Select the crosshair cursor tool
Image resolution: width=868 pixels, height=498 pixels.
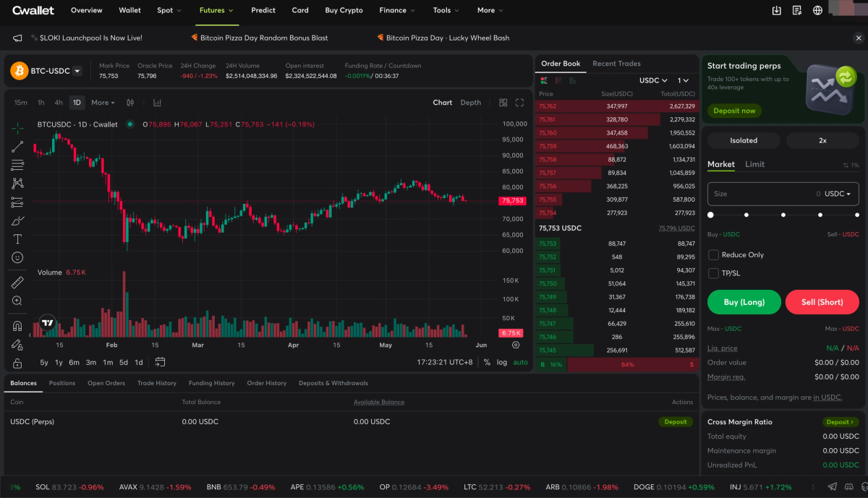17,128
